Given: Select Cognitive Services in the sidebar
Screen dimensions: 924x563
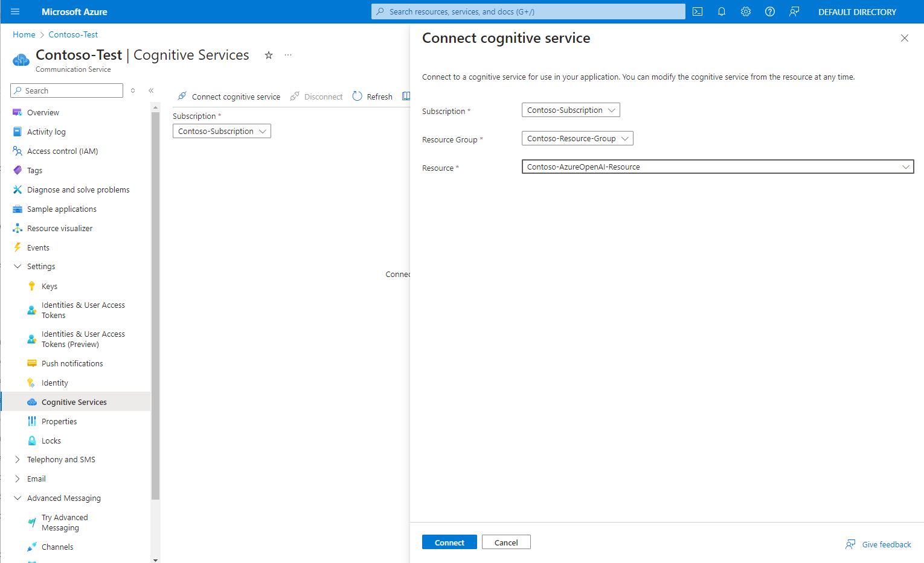Looking at the screenshot, I should click(75, 402).
